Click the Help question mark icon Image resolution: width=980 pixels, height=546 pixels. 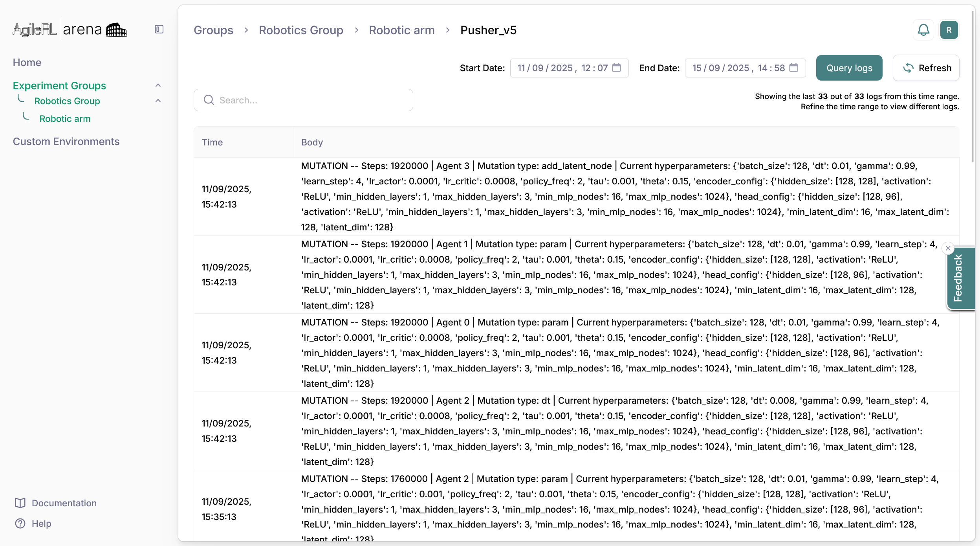pos(20,524)
